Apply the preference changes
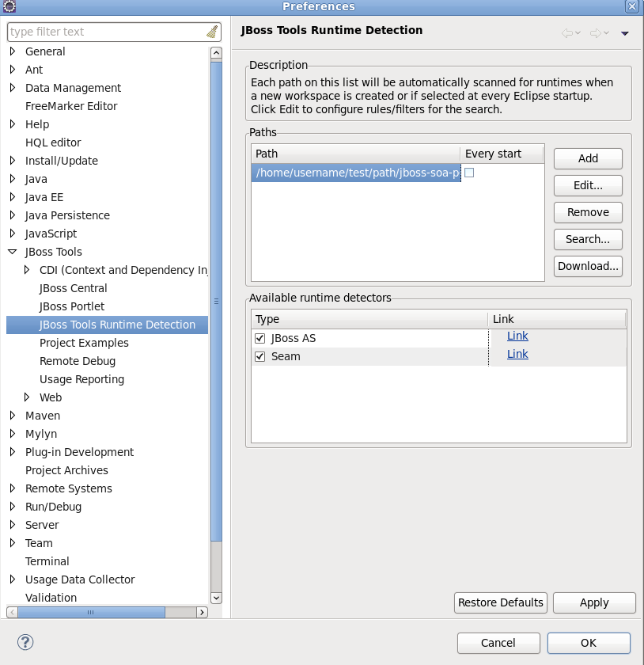Screen dimensions: 644x665 [594, 602]
